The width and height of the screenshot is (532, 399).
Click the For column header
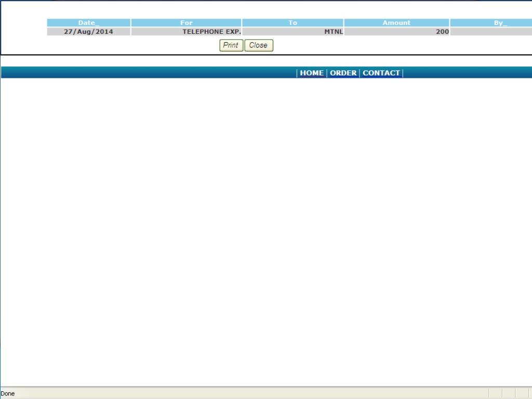pos(186,23)
